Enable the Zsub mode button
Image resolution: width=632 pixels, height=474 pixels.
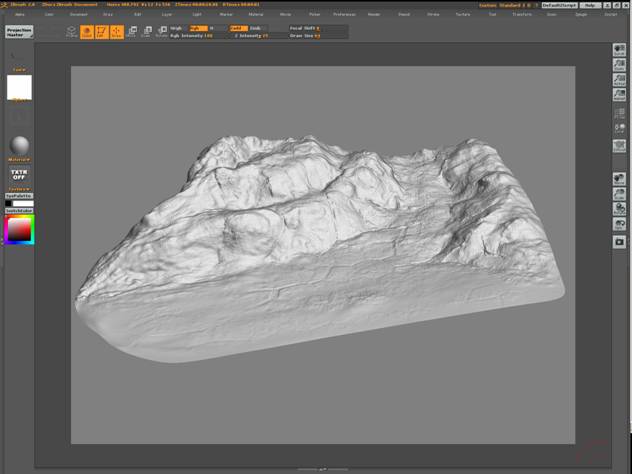256,28
